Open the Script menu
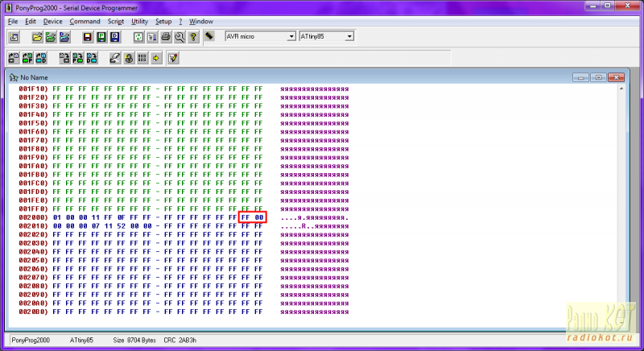 116,21
